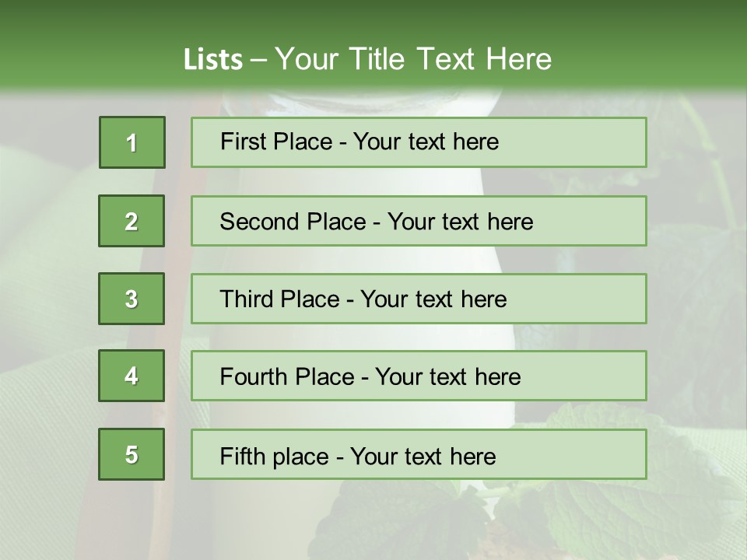Click the Fifth place text box
747x560 pixels.
point(419,454)
